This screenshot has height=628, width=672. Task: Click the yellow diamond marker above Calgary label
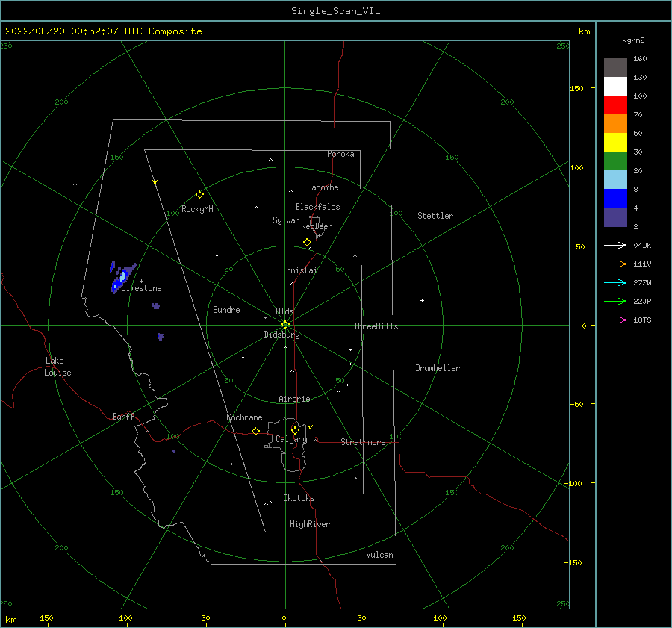coord(295,430)
